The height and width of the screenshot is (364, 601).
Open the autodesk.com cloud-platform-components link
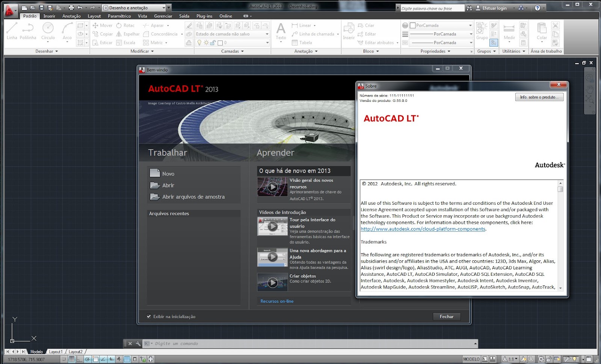click(x=423, y=229)
